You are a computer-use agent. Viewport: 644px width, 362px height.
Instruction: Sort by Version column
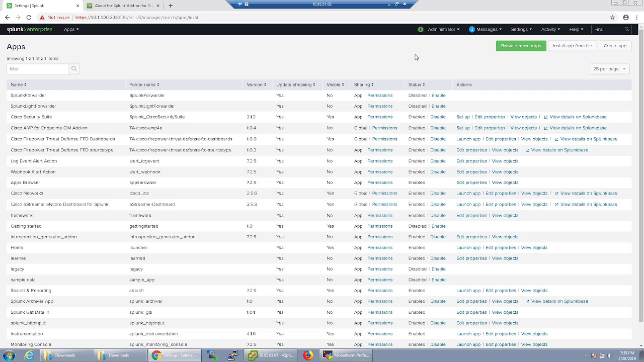coord(256,84)
